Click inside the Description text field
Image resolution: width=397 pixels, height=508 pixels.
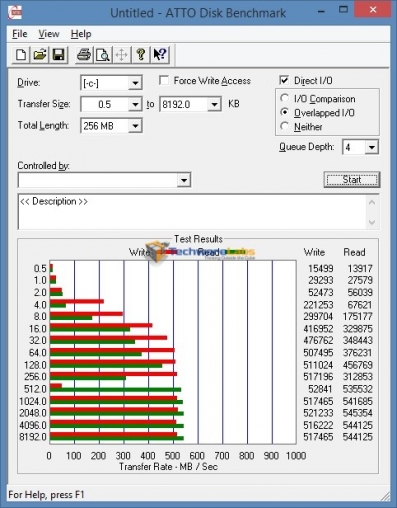pyautogui.click(x=193, y=212)
